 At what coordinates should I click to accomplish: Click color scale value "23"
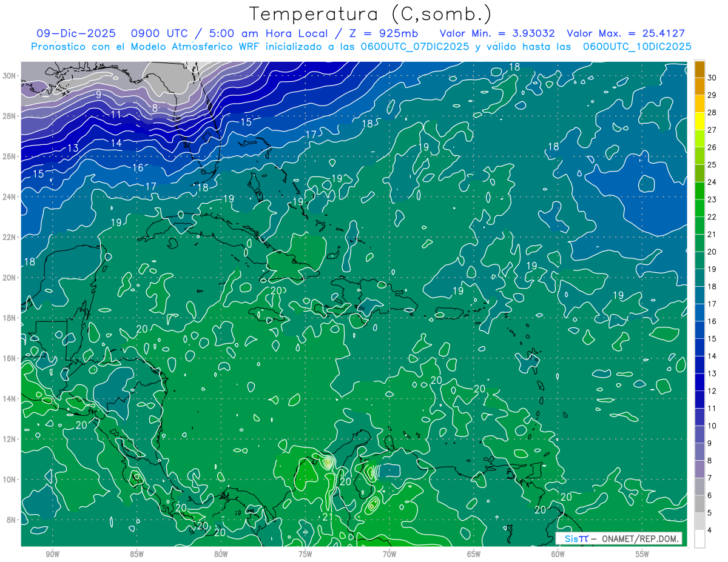(x=712, y=199)
